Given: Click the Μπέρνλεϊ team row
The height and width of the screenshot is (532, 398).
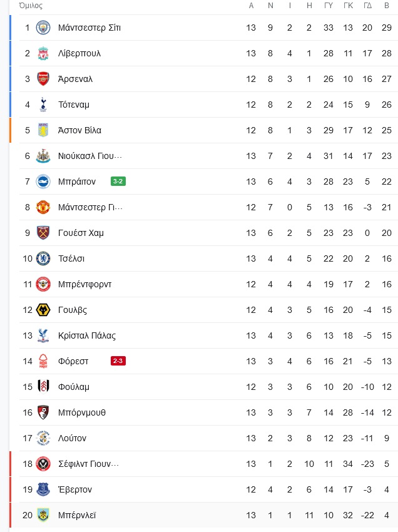Looking at the screenshot, I should click(x=203, y=515).
